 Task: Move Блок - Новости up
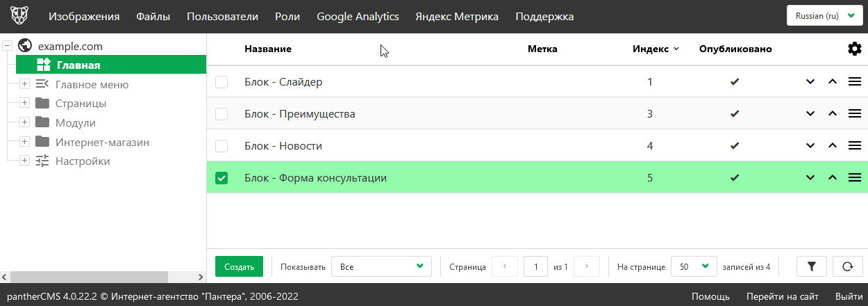833,146
